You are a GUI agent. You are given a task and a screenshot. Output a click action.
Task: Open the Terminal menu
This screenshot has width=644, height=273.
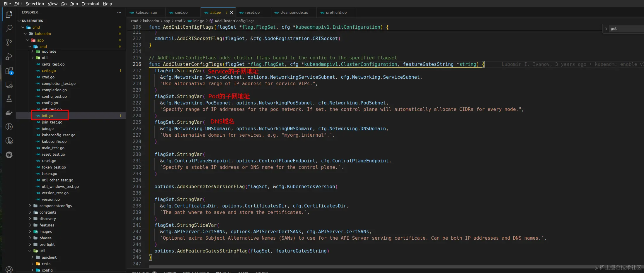[90, 4]
